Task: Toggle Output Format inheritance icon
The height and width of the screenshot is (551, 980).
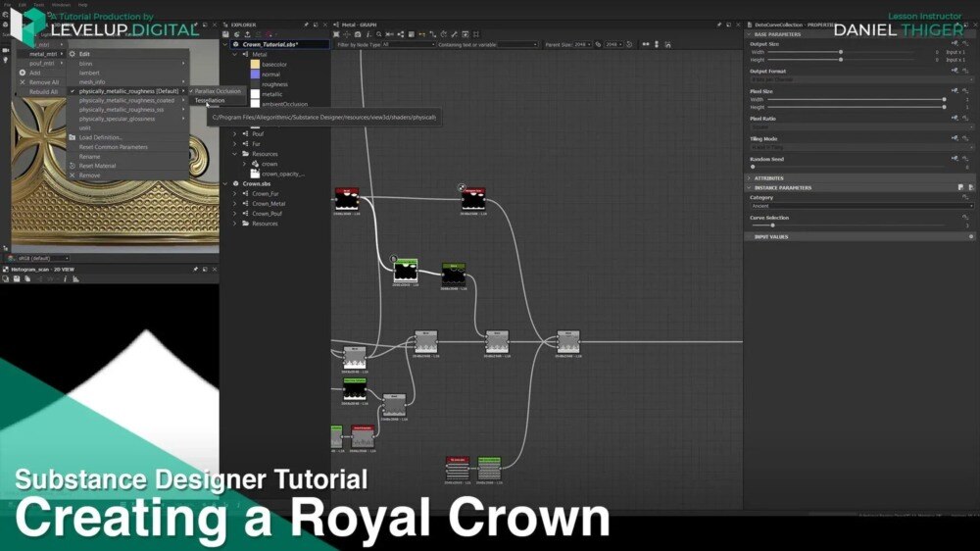Action: (x=955, y=71)
